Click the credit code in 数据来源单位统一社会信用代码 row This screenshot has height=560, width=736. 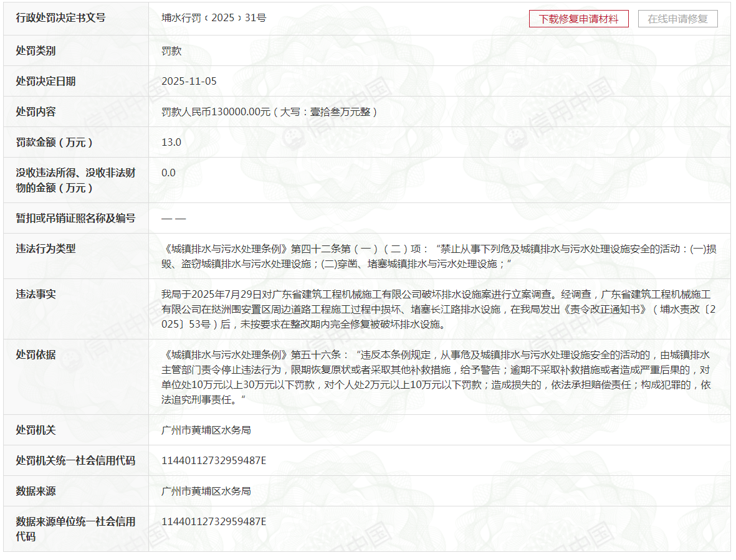point(214,522)
